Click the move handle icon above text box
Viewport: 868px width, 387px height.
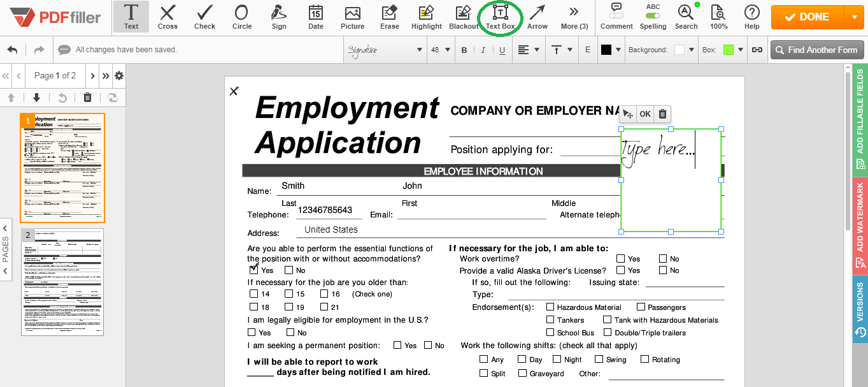click(x=628, y=114)
